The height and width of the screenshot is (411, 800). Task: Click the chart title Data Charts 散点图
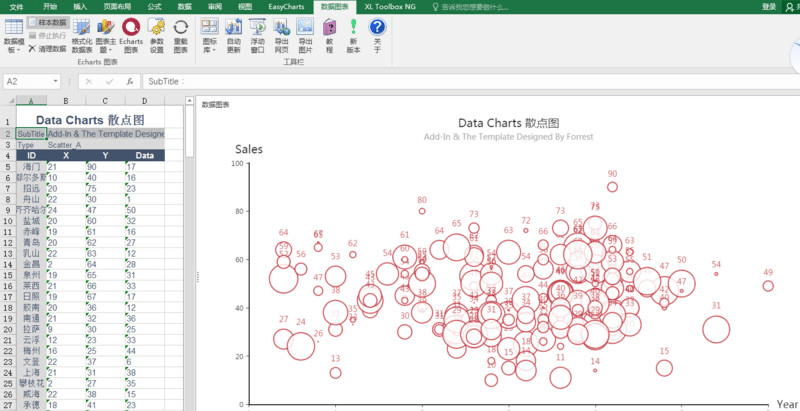click(x=509, y=123)
